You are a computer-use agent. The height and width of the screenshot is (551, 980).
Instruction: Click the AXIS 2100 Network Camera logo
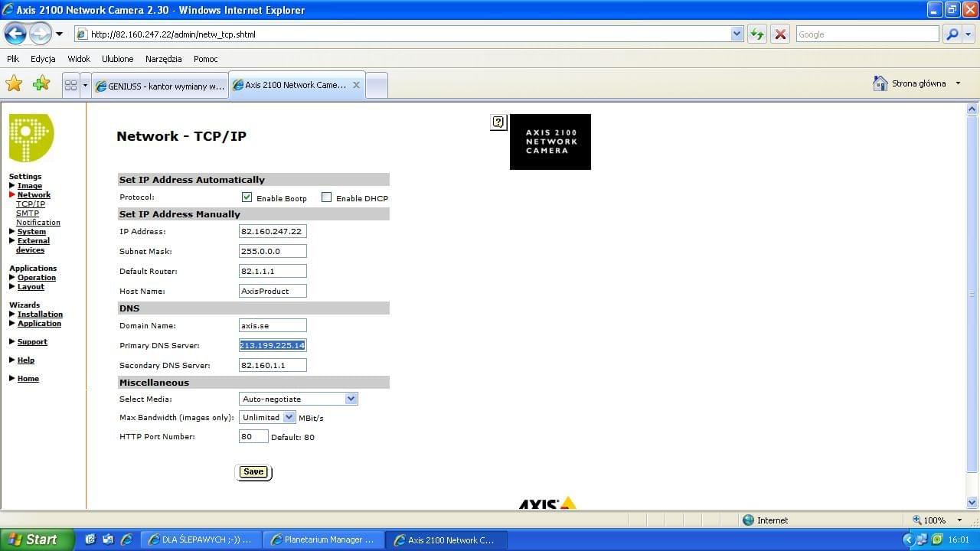(550, 142)
